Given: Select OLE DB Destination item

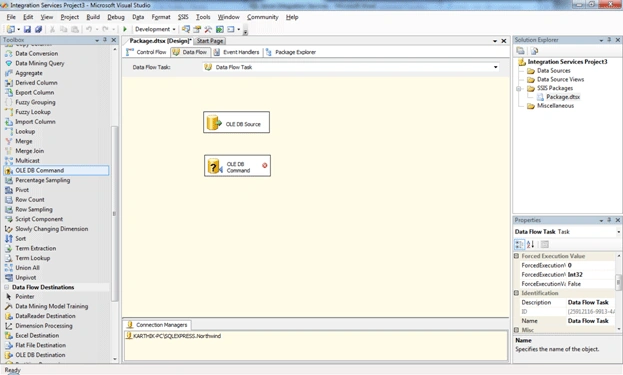Looking at the screenshot, I should (x=40, y=355).
